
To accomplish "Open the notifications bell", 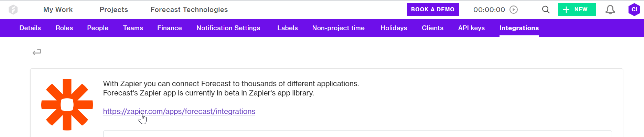I will [610, 10].
